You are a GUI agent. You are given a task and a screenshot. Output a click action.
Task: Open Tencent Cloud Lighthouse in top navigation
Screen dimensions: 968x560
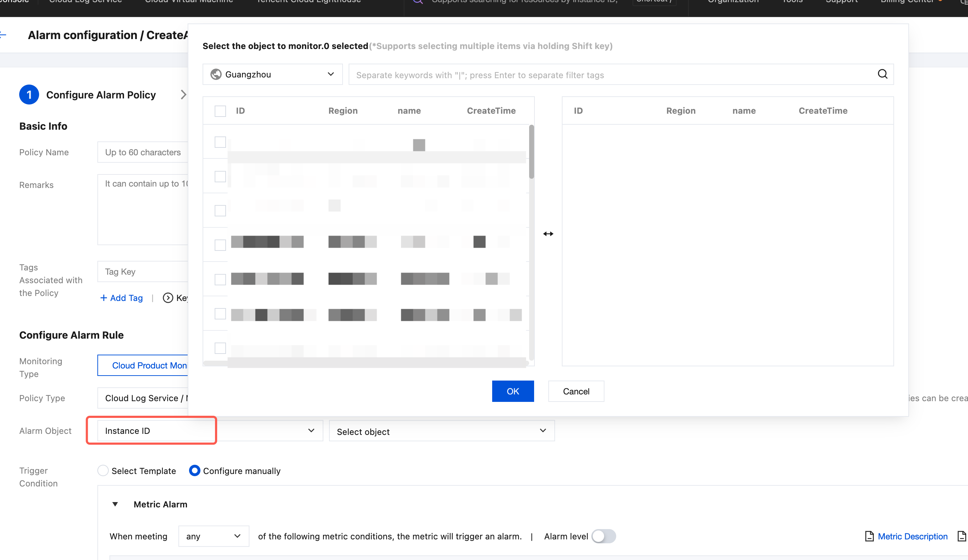pos(308,1)
